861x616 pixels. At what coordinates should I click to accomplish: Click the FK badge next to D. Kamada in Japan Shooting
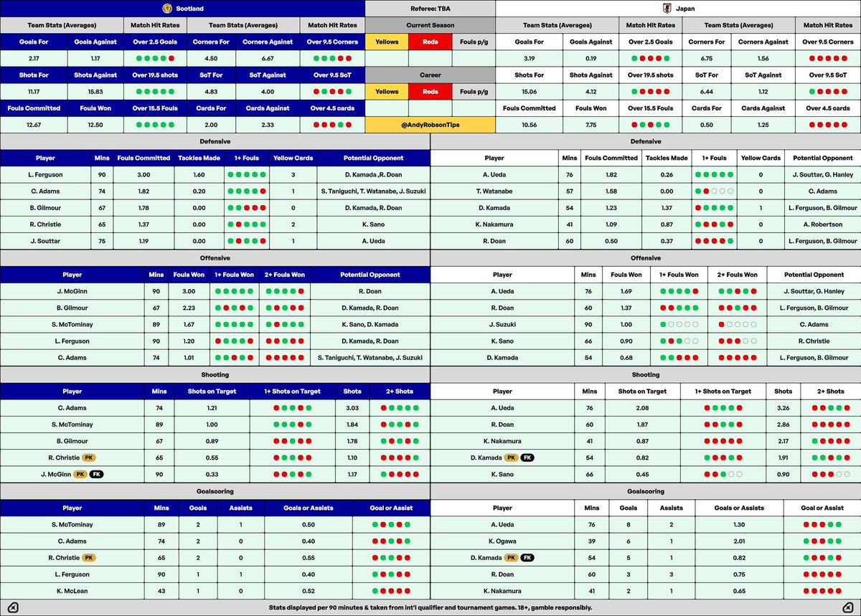click(527, 458)
